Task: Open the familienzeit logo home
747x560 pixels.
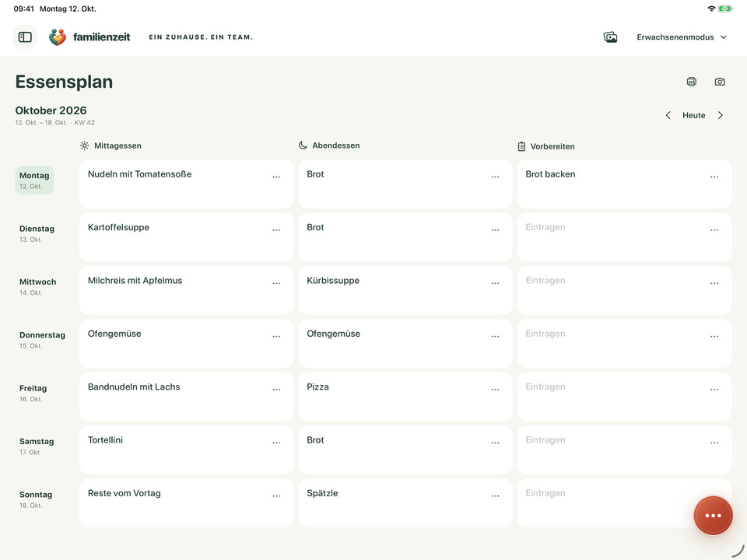Action: pos(89,37)
